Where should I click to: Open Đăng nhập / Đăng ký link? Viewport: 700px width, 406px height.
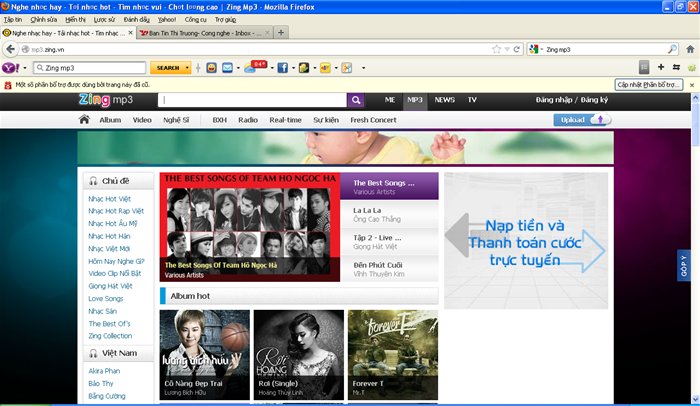(572, 100)
